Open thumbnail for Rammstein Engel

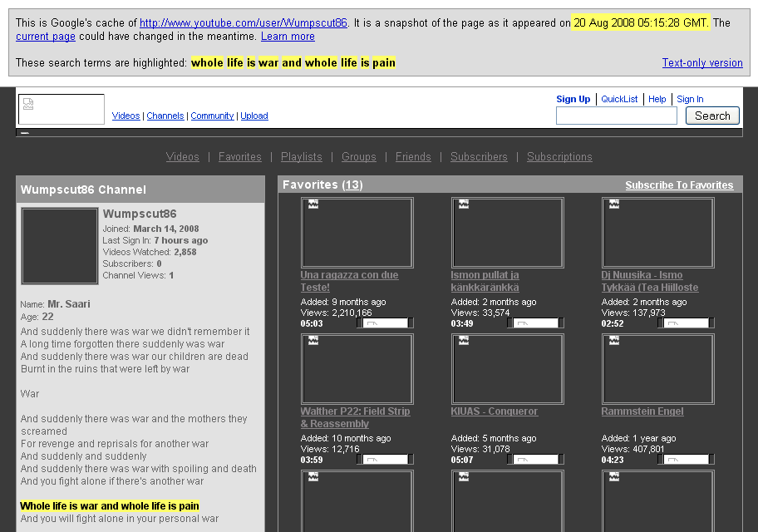[657, 369]
